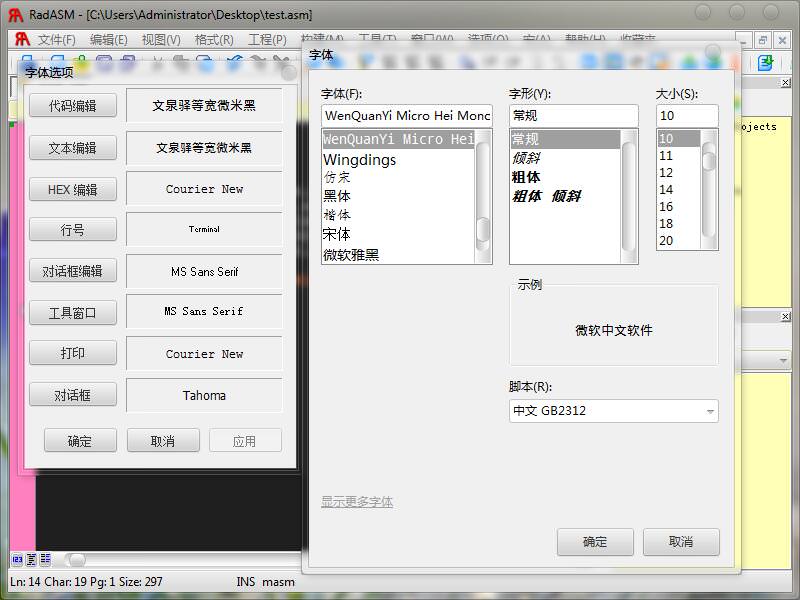Click the 对话框编辑 font button

(x=72, y=271)
